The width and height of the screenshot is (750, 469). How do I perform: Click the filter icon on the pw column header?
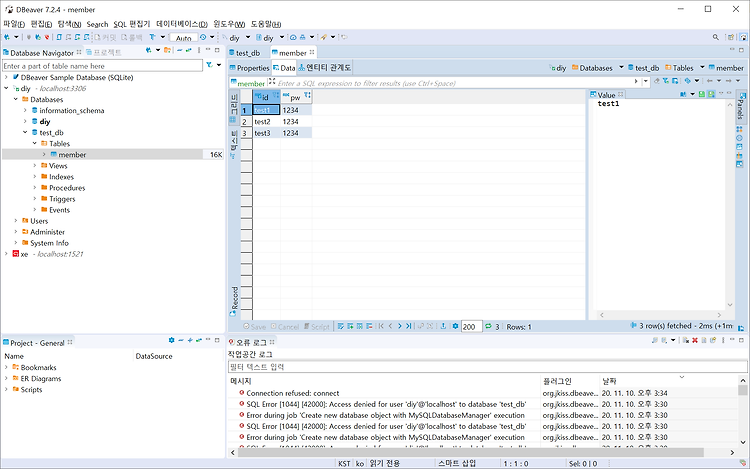(307, 95)
